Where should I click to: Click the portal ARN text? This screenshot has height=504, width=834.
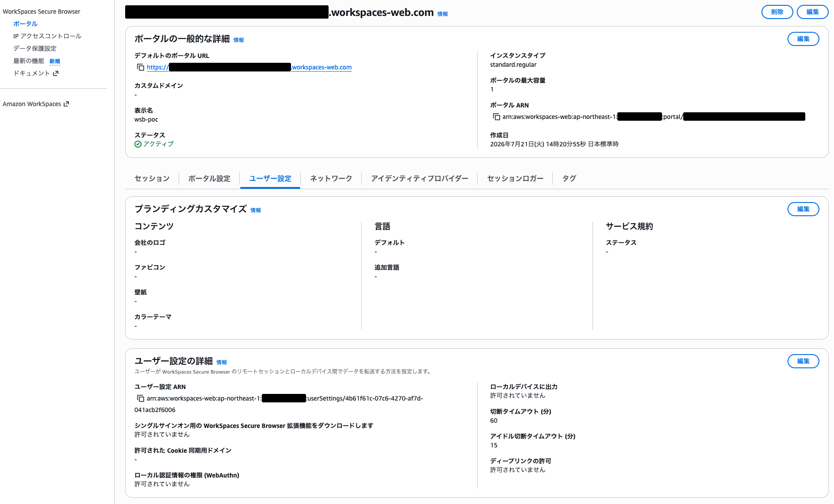654,117
